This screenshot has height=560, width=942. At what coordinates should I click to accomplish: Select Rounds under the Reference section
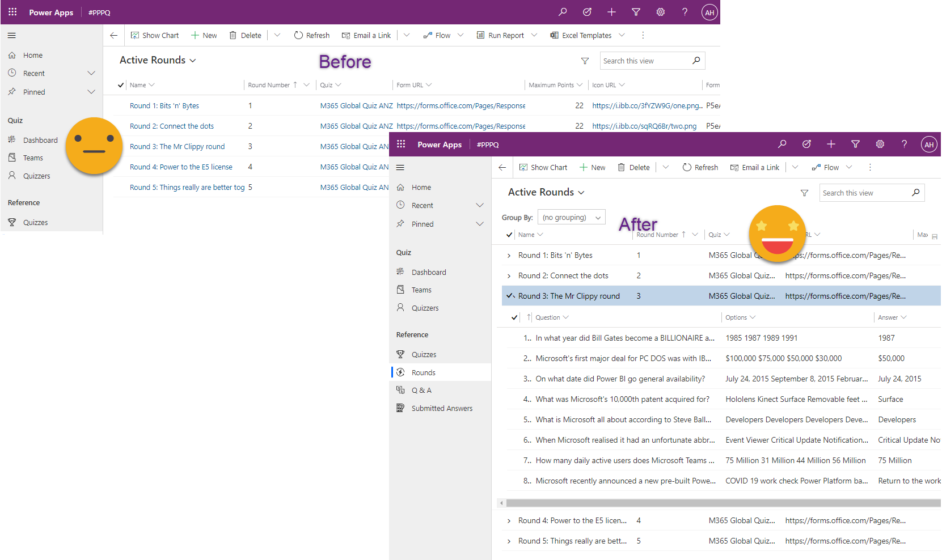(x=423, y=372)
